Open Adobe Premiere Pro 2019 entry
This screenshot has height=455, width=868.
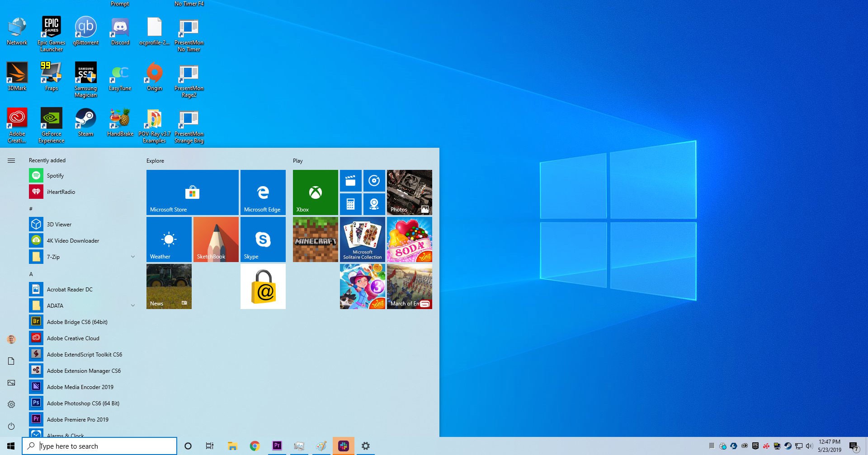(x=82, y=419)
